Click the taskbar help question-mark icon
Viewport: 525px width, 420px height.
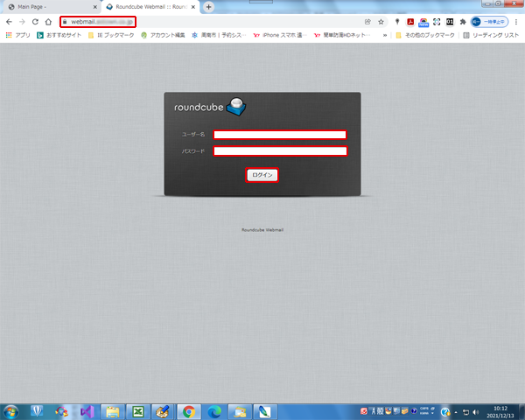tap(445, 411)
